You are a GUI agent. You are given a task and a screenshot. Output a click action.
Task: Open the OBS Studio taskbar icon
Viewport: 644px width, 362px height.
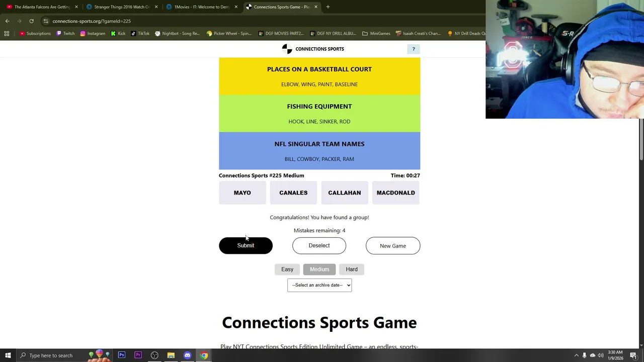(154, 355)
